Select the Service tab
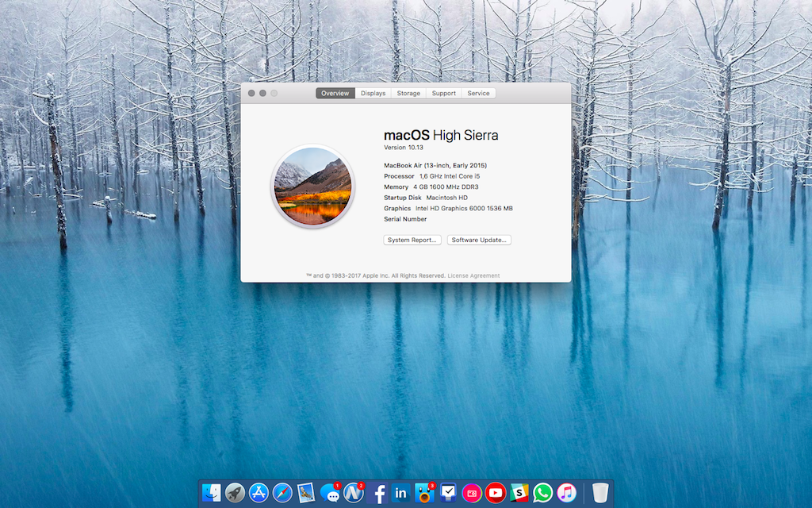 point(478,93)
